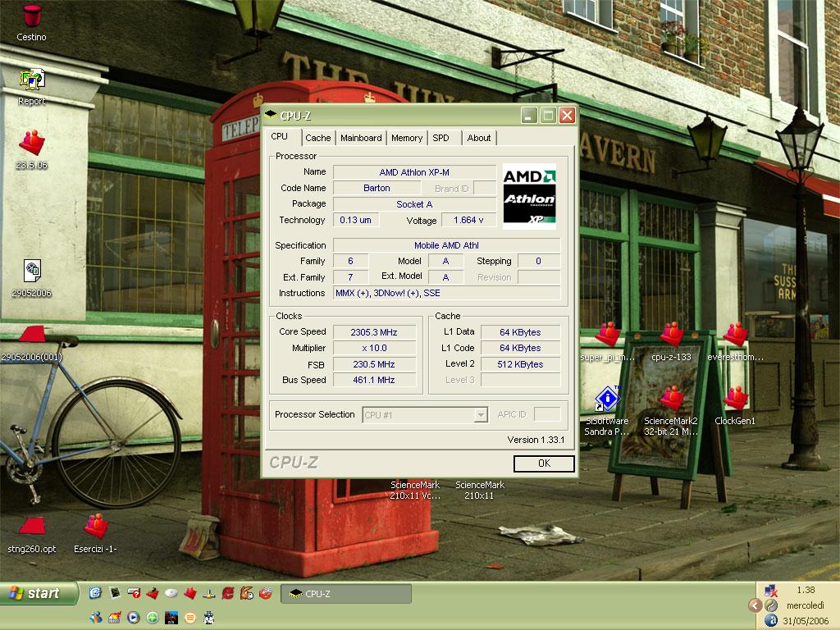
Task: Select ScienceMark 210x11 Vc... desktop icon
Action: click(414, 491)
